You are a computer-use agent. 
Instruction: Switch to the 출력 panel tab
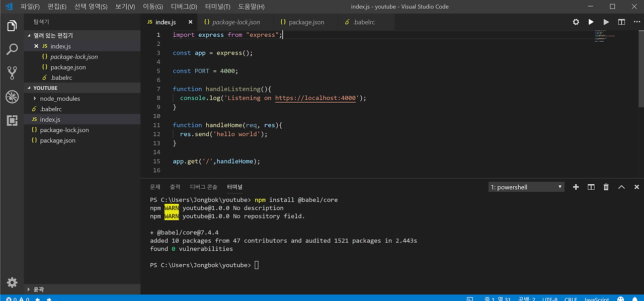tap(175, 187)
